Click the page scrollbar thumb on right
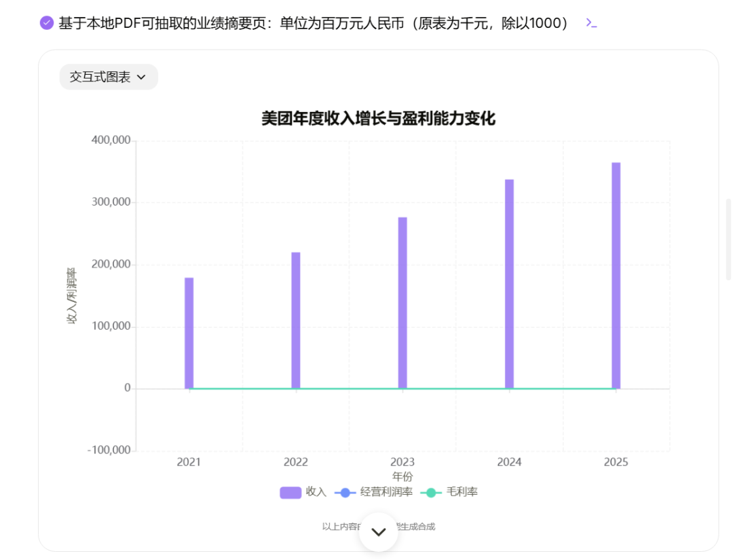 728,240
